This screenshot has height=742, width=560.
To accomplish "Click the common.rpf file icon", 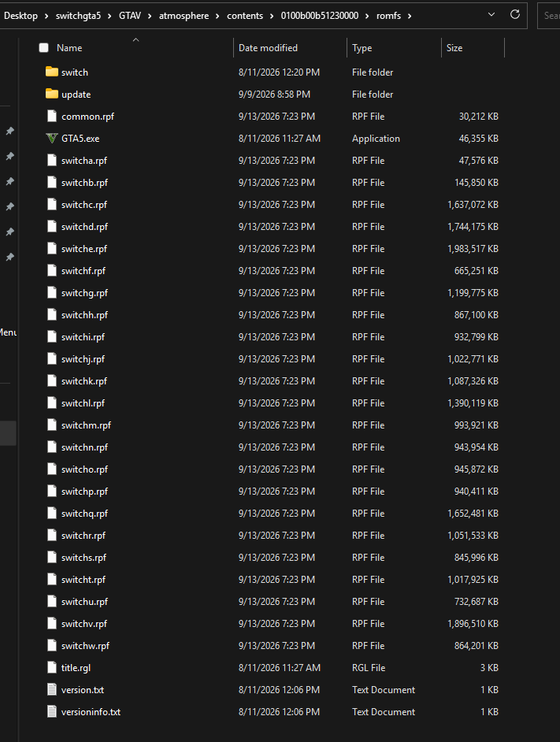I will pos(52,116).
